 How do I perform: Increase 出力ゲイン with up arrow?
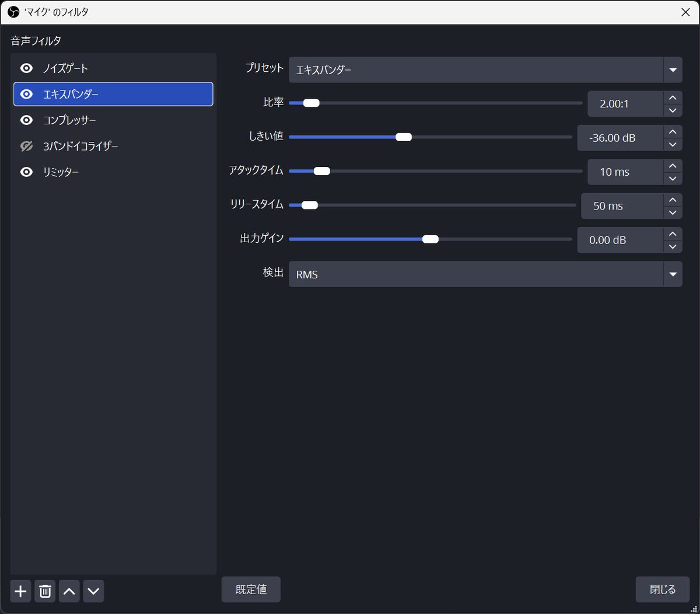click(673, 233)
